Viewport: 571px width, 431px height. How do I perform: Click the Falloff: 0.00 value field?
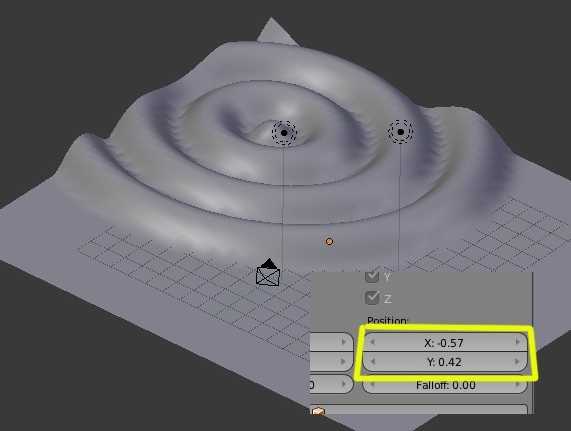pos(445,385)
